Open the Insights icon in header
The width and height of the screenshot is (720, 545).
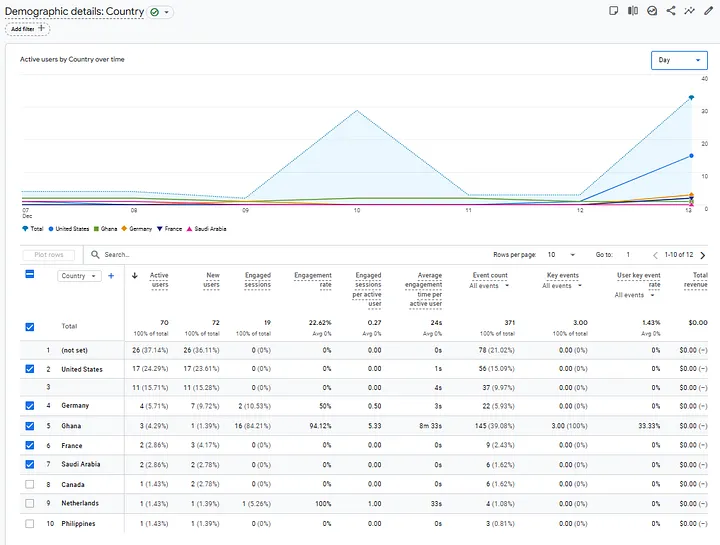pyautogui.click(x=652, y=11)
